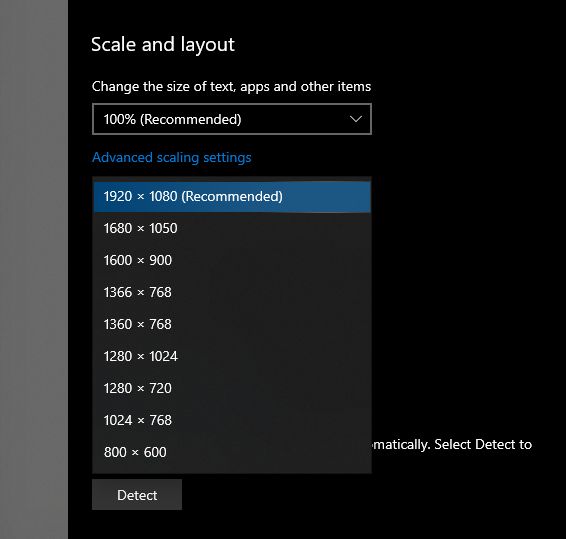Select the 1920 × 1080 (Recommended) resolution
Screen dimensions: 566x539
232,196
